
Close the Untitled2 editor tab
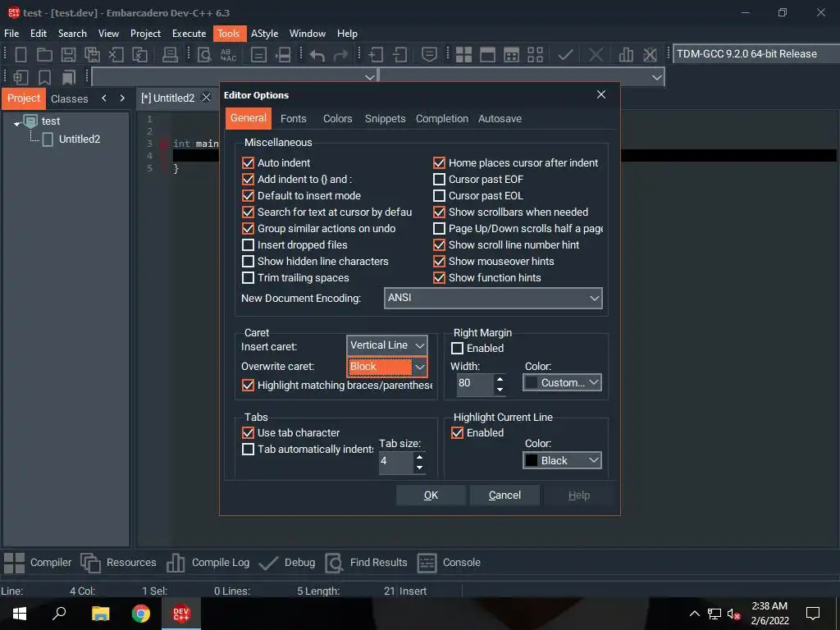(x=206, y=98)
